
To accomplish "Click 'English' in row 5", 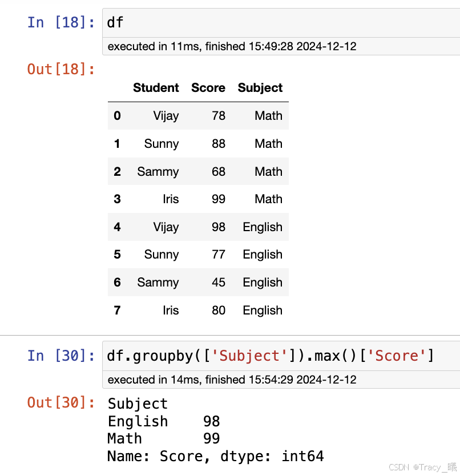I will [x=263, y=255].
